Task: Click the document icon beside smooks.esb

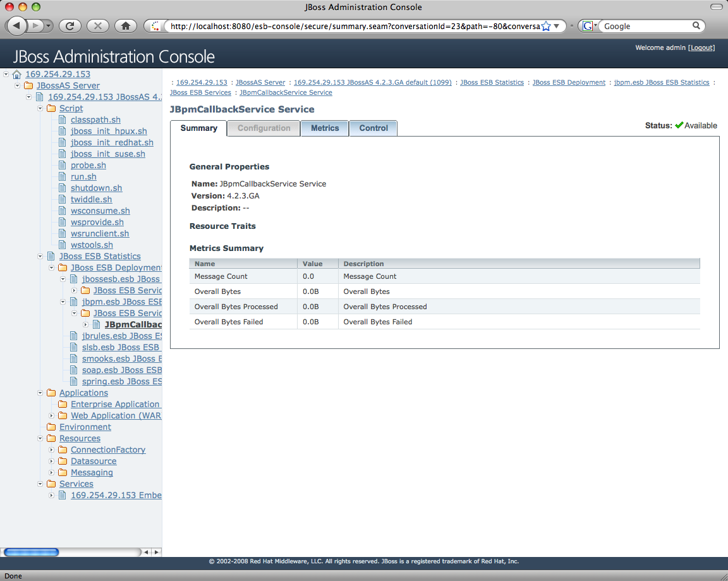Action: (x=74, y=358)
